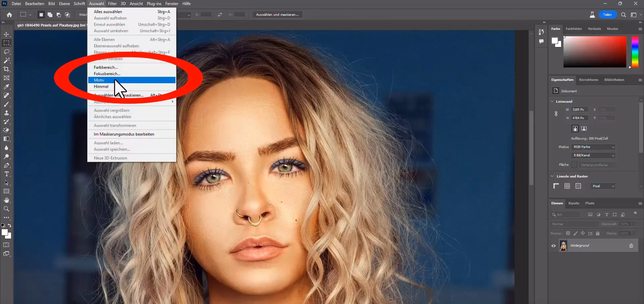Select the Hand tool
This screenshot has height=304, width=644.
(x=6, y=200)
